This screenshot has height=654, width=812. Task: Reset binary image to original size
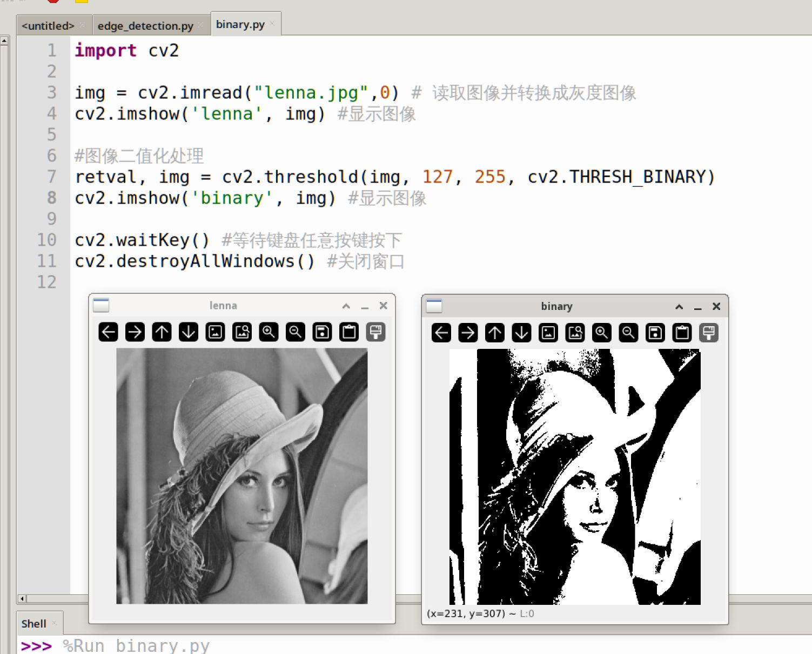[548, 333]
